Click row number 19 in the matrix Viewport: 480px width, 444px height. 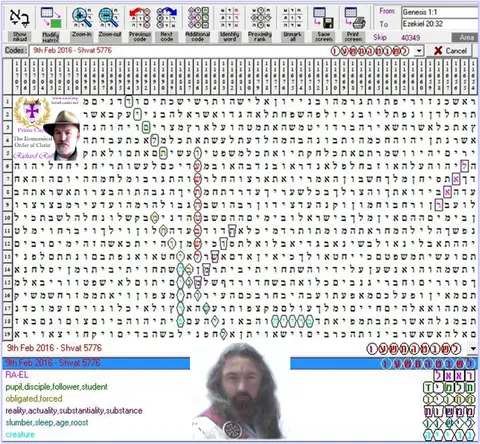tap(7, 333)
